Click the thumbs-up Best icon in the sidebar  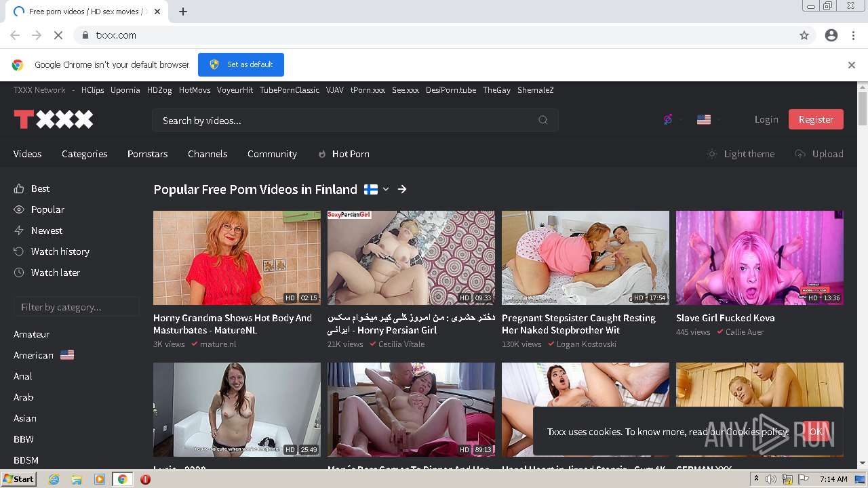(x=19, y=188)
